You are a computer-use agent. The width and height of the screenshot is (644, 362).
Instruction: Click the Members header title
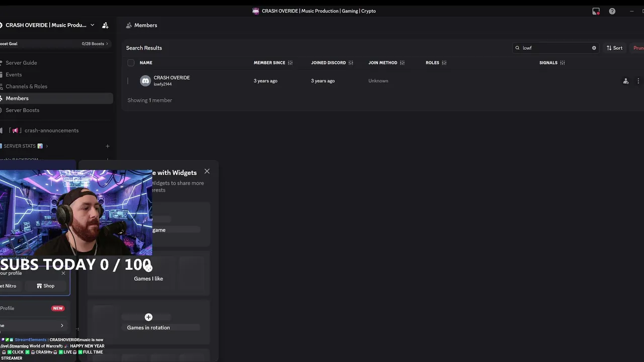click(145, 25)
